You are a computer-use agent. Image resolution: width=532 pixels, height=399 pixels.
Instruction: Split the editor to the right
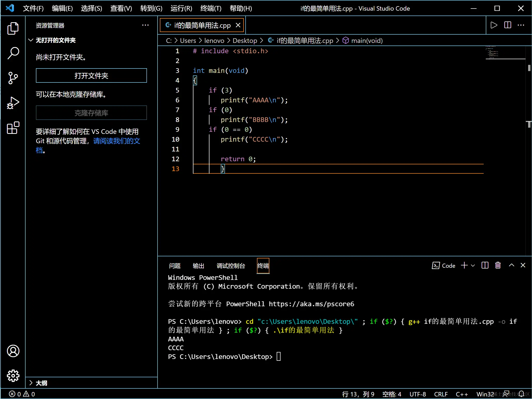[x=507, y=25]
